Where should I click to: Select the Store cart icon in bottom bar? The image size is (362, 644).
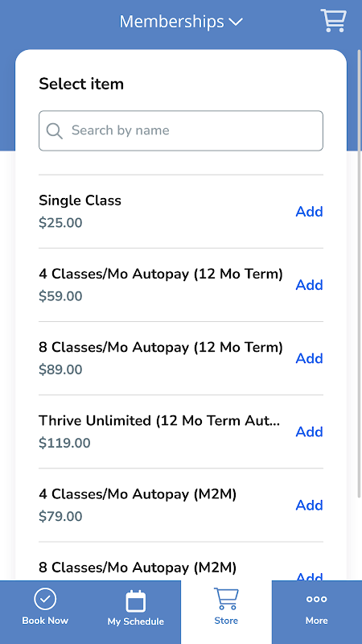[x=226, y=598]
